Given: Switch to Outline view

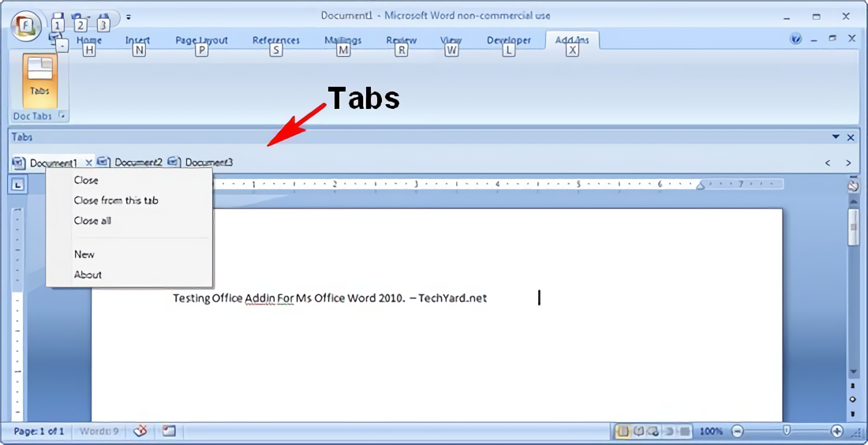Looking at the screenshot, I should [670, 431].
